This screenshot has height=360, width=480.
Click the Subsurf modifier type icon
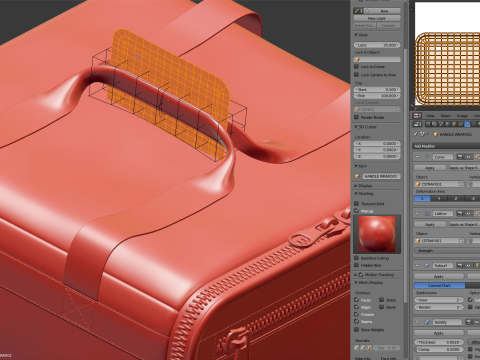click(427, 265)
